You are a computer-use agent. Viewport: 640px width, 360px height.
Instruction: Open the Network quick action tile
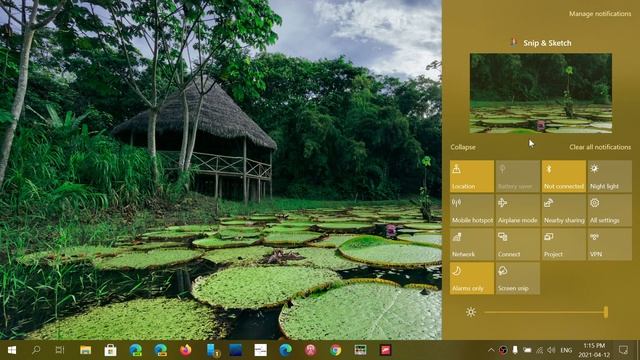point(472,244)
